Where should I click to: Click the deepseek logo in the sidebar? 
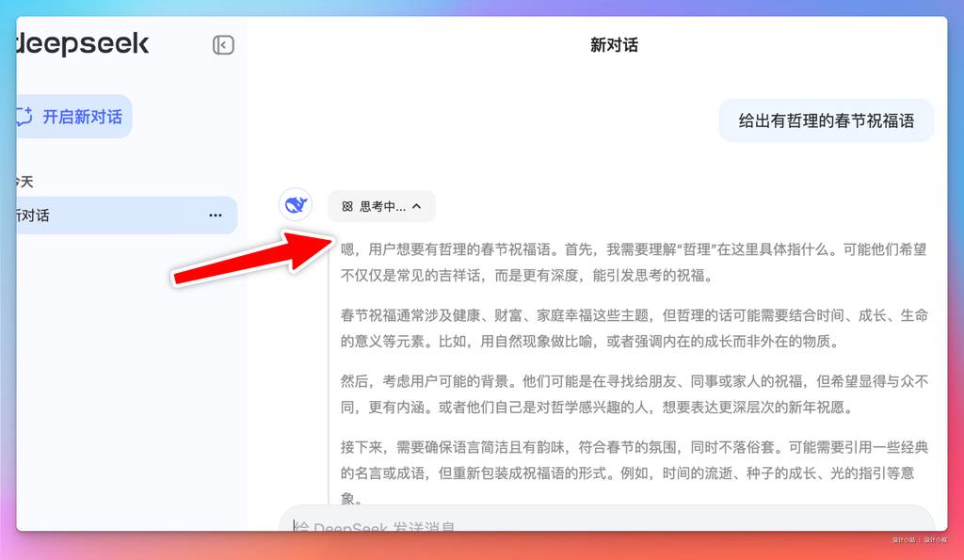click(82, 43)
